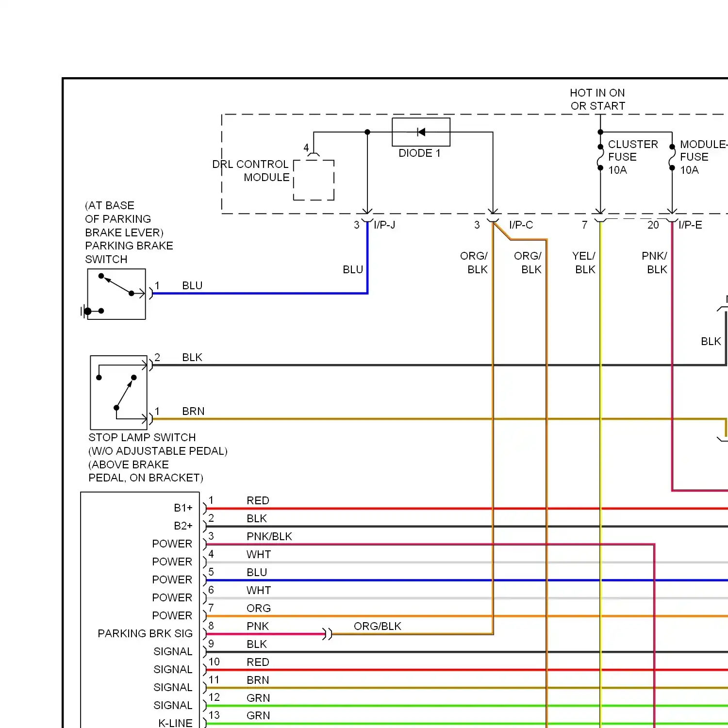Select the '(W/O ADJUSTABLE PEDAL)' note
Viewport: 728px width, 728px height.
[x=158, y=451]
